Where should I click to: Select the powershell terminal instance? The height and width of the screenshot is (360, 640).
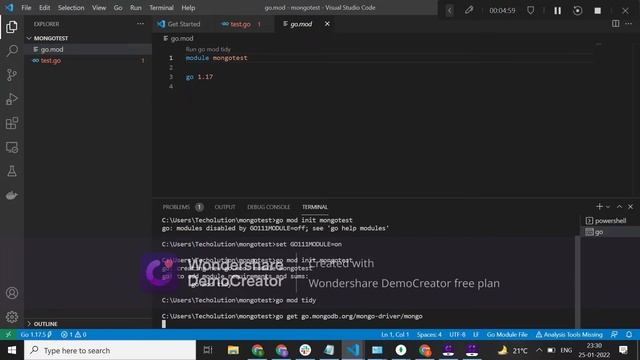click(x=609, y=221)
